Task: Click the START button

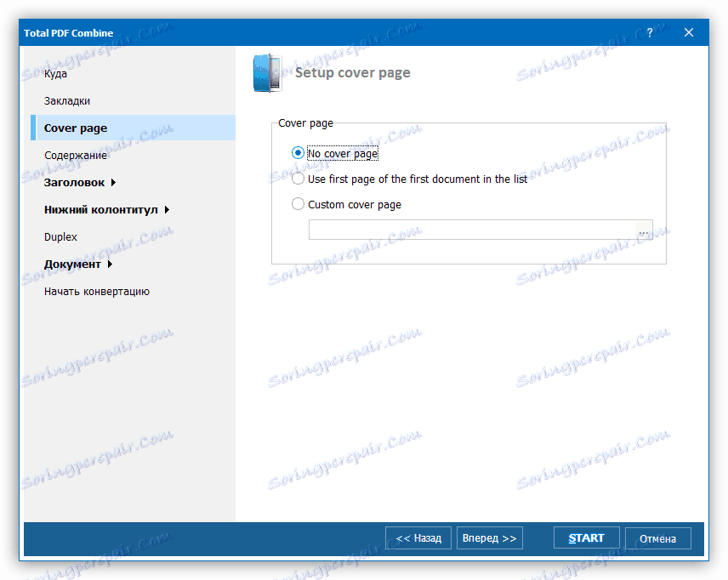Action: 586,537
